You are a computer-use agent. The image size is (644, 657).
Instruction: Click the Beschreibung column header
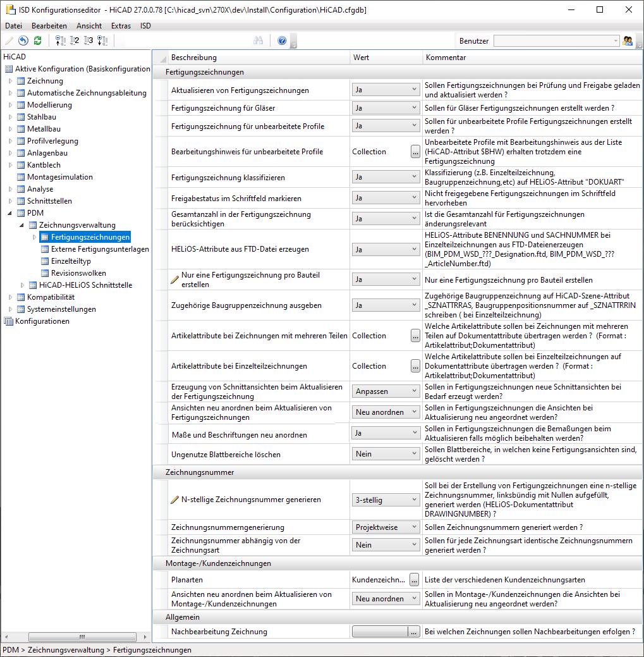[x=258, y=58]
